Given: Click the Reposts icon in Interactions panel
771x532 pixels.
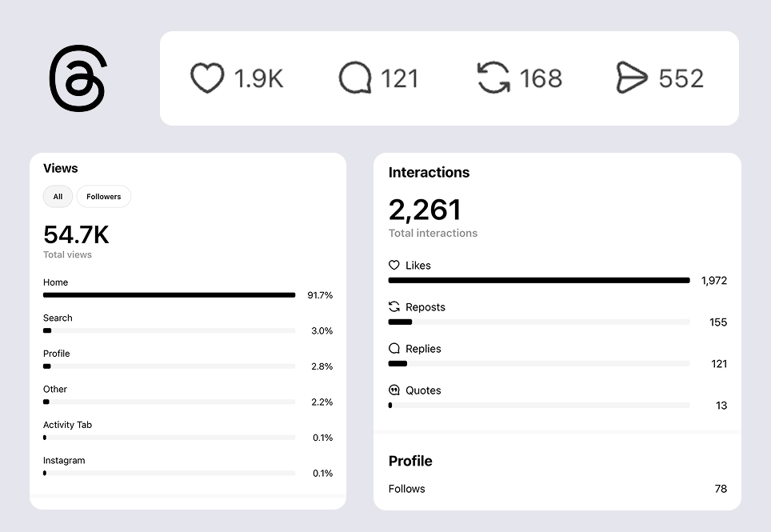Looking at the screenshot, I should pyautogui.click(x=393, y=306).
